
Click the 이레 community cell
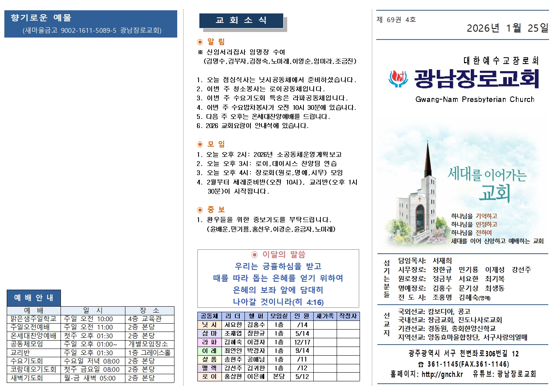(209, 351)
